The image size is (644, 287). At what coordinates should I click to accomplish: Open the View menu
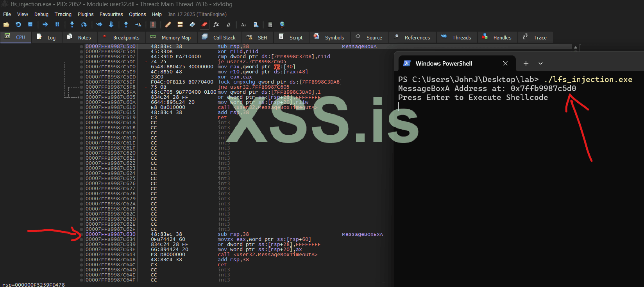tap(23, 14)
